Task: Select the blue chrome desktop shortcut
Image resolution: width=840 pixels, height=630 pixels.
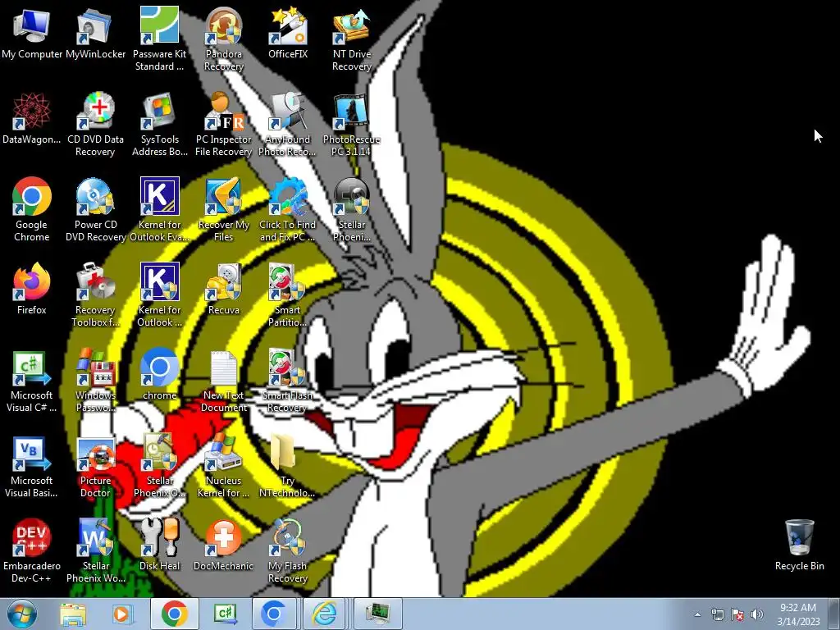Action: click(159, 375)
